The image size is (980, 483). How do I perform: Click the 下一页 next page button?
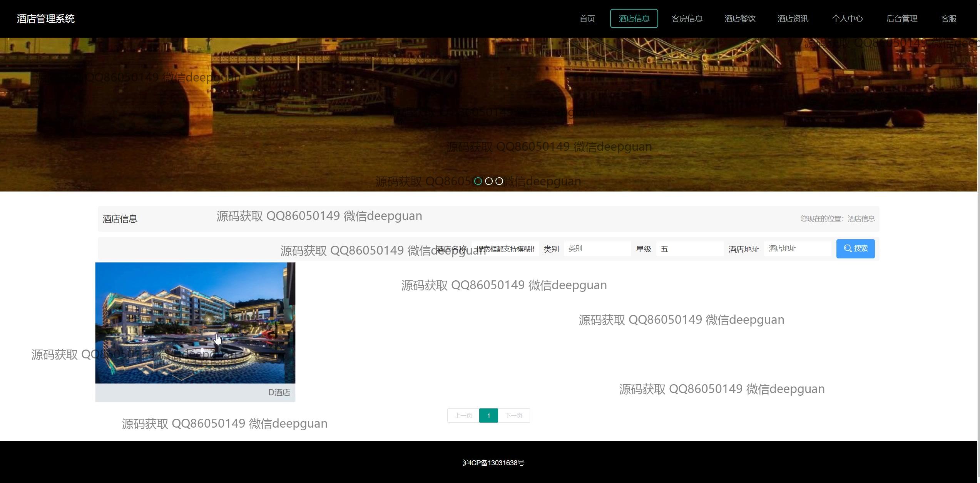click(x=514, y=415)
